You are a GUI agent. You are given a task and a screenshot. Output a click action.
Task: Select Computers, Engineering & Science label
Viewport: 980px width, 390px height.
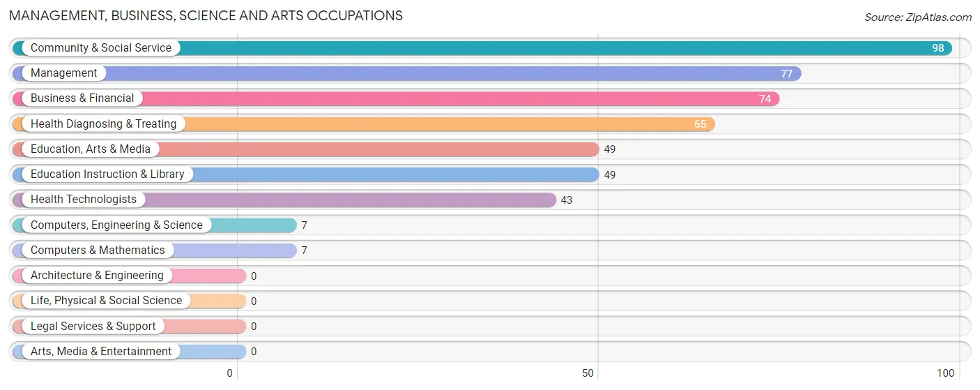point(116,225)
